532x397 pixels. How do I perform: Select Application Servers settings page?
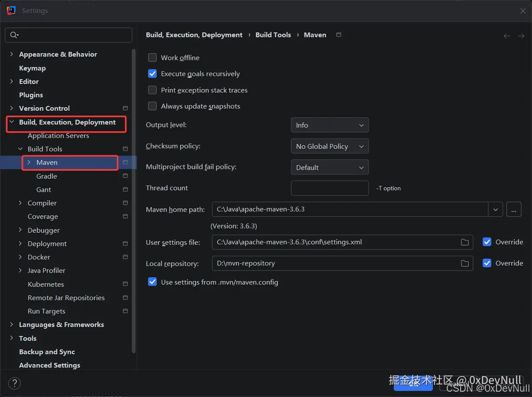(58, 135)
